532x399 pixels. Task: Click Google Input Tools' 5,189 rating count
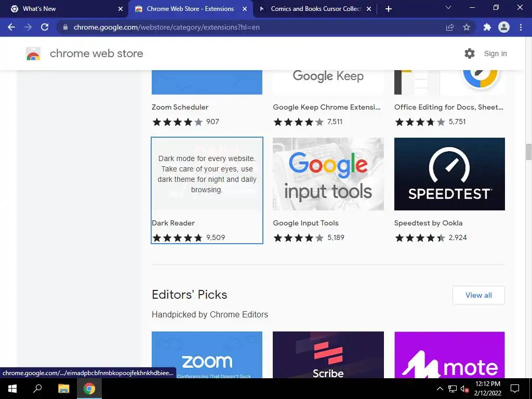[336, 237]
